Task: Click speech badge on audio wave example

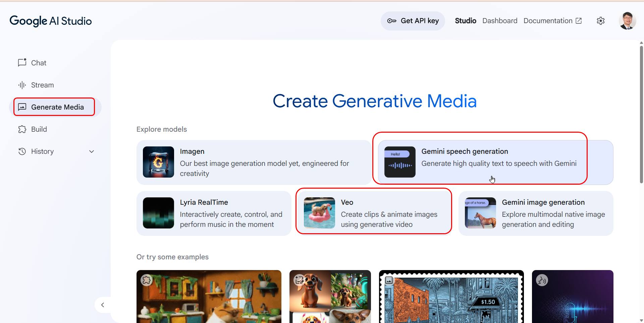Action: pos(542,280)
